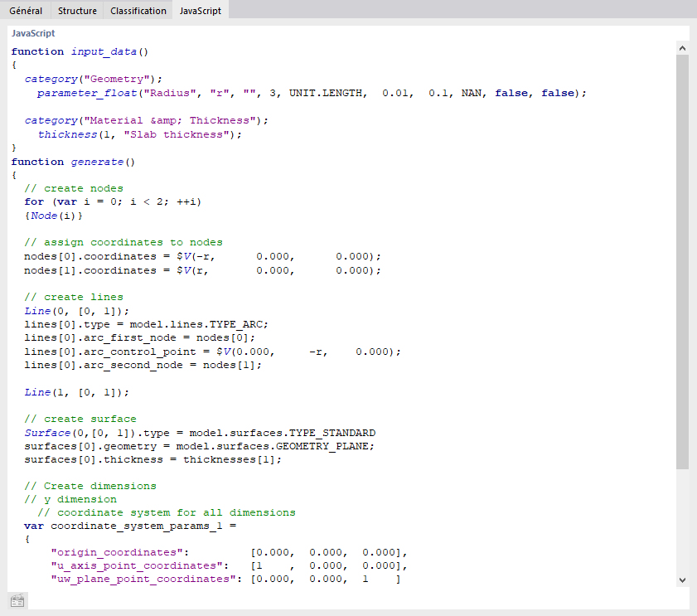Click the 'lines[0].type = model.lines.TYPE_ARC' line
Image resolution: width=697 pixels, height=616 pixels.
point(146,325)
